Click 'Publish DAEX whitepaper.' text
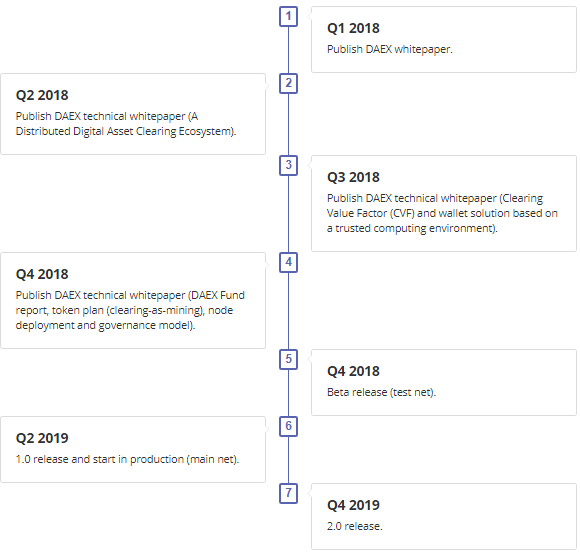 tap(390, 49)
